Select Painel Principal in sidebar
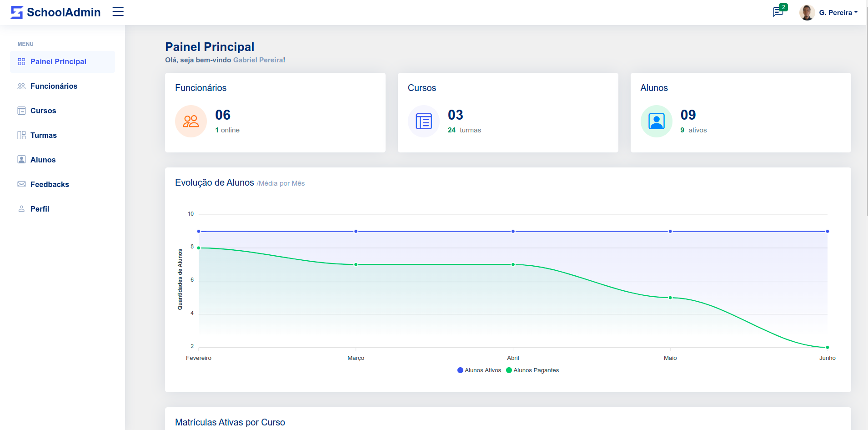The height and width of the screenshot is (430, 868). [x=58, y=62]
